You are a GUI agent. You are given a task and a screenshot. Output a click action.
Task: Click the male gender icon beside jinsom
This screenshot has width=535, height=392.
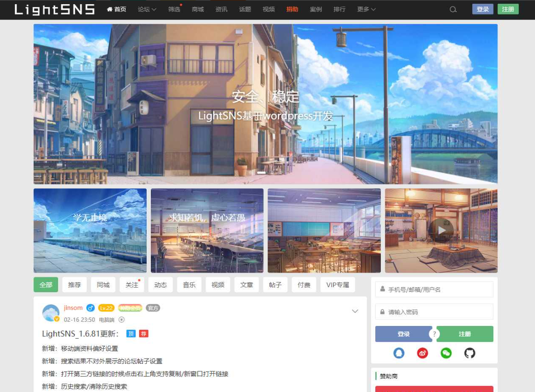click(90, 308)
